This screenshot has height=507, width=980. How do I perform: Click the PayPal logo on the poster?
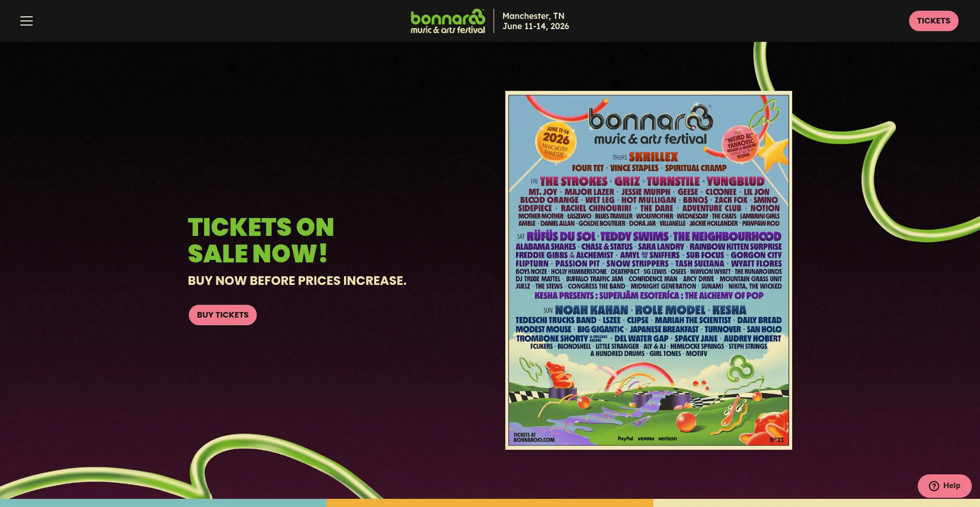click(x=625, y=439)
